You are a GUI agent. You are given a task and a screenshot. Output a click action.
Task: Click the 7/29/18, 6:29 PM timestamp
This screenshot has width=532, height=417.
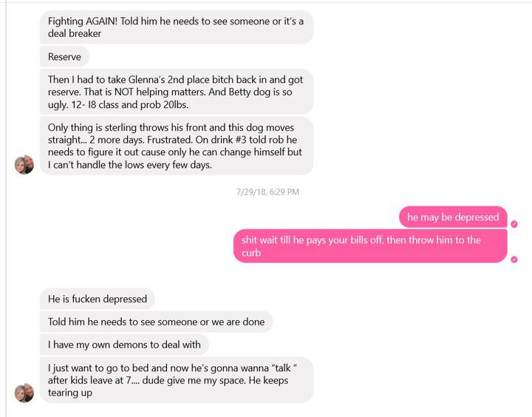click(x=267, y=191)
